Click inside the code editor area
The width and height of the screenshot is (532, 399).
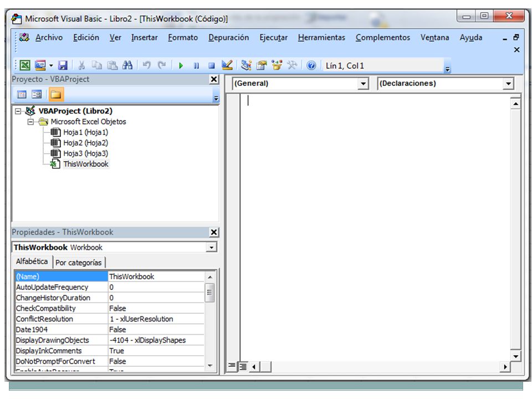coord(375,227)
